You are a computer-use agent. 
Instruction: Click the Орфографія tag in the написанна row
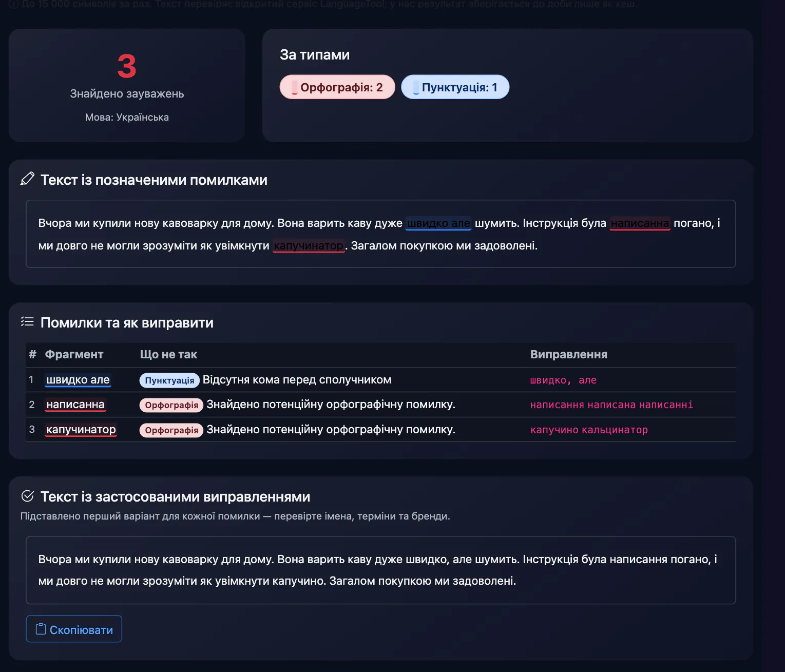(171, 405)
